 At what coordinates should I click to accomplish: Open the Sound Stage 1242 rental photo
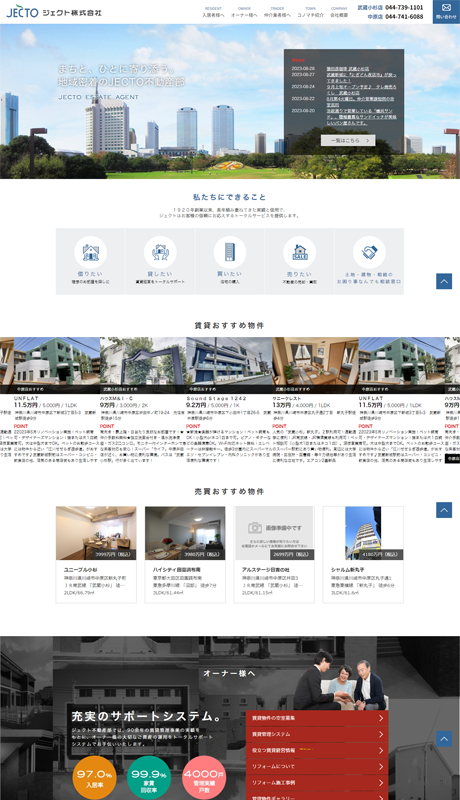[x=229, y=365]
